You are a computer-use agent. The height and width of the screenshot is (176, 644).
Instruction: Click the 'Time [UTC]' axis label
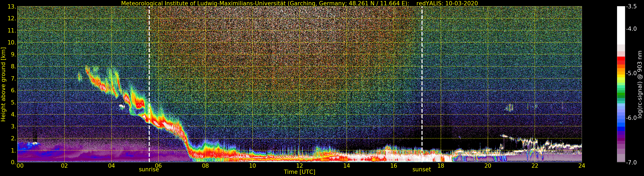[300, 172]
